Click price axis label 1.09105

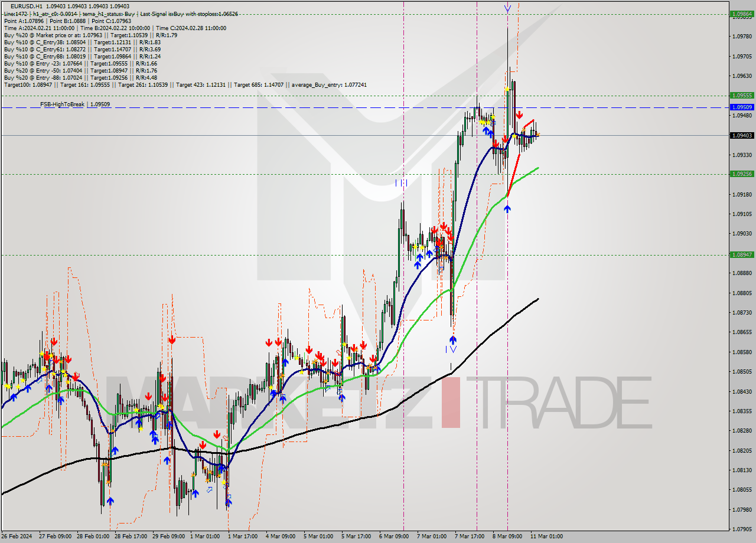[x=741, y=214]
